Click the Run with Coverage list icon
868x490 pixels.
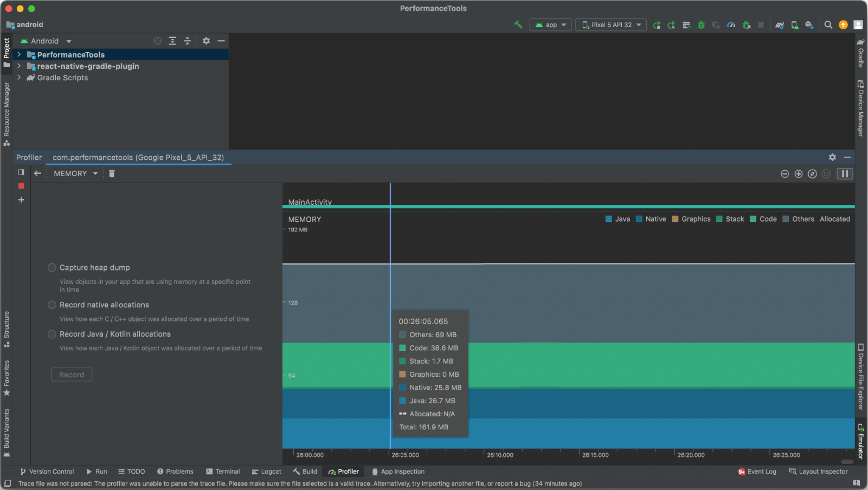(686, 25)
